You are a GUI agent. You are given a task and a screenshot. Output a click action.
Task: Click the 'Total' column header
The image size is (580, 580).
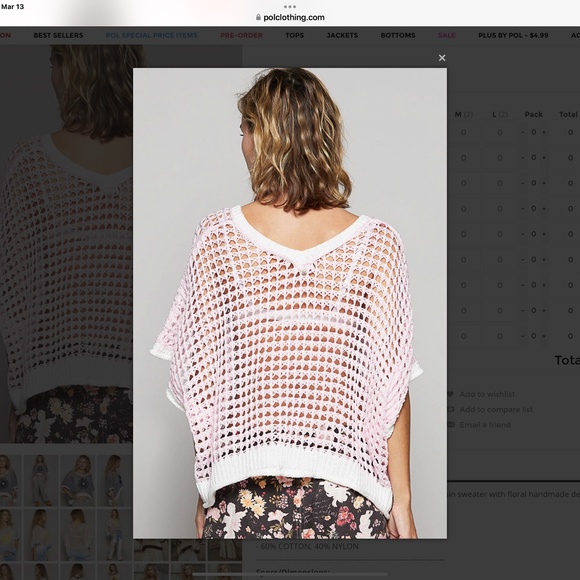(568, 114)
